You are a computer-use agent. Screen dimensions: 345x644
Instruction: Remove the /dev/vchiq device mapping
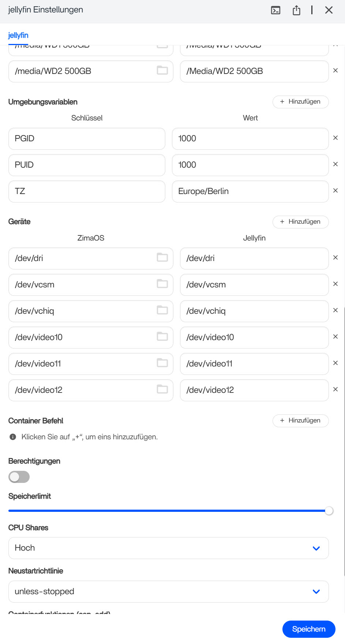tap(335, 310)
